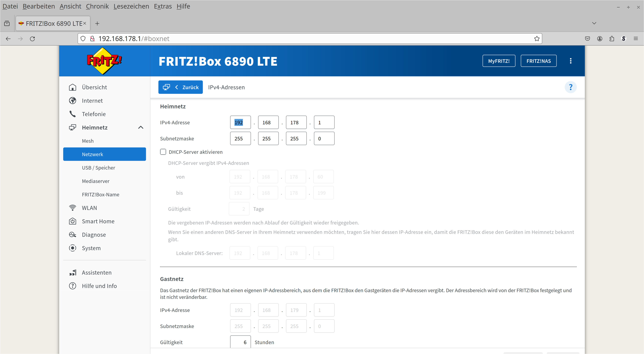Bookmark page with star icon
This screenshot has height=354, width=644.
(536, 39)
